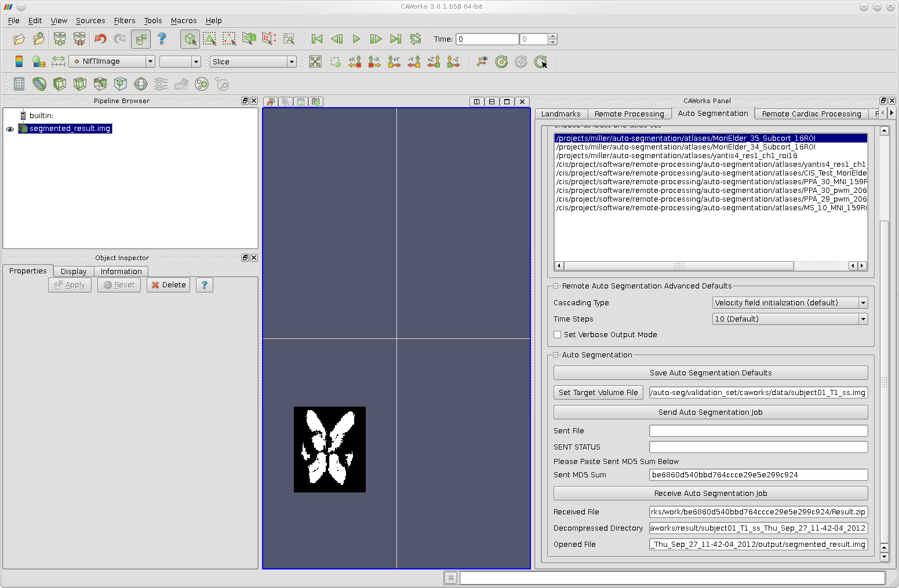
Task: Set view direction to +X
Action: [x=355, y=62]
